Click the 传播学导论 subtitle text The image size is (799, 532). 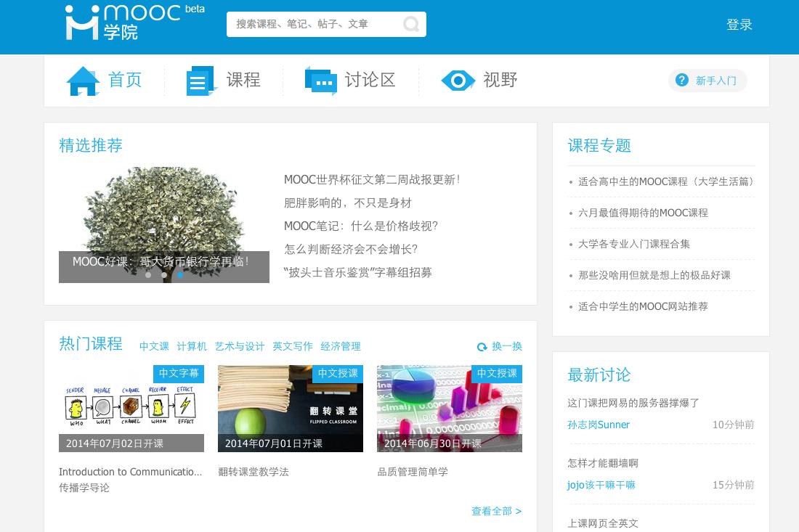click(x=84, y=488)
